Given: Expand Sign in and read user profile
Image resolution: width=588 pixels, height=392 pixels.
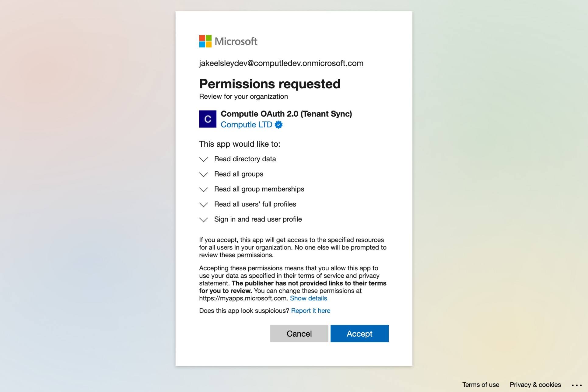Looking at the screenshot, I should pos(203,220).
